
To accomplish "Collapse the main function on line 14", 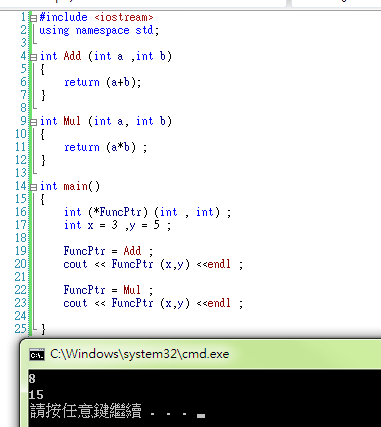I will click(33, 187).
